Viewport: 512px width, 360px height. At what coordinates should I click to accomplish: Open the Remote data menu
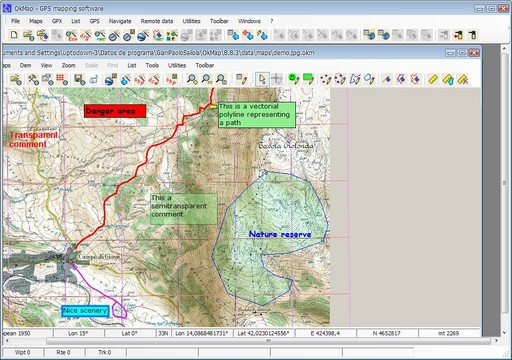click(x=157, y=21)
